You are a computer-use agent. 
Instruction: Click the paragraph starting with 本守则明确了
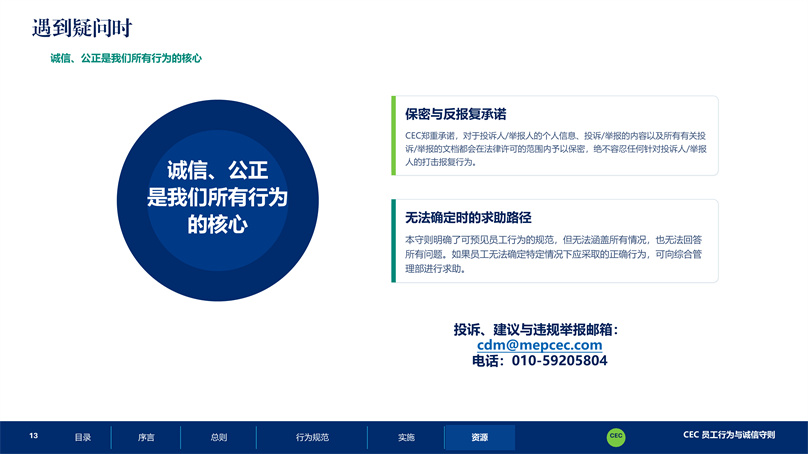[553, 254]
